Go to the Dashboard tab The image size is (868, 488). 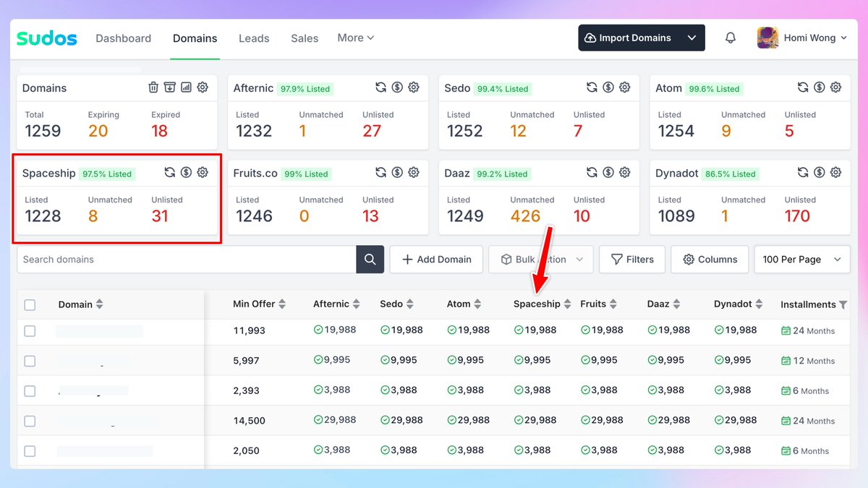pyautogui.click(x=123, y=38)
